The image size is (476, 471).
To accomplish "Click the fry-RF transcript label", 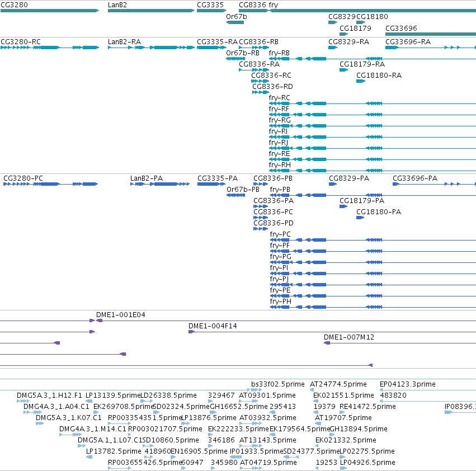I will pos(279,109).
